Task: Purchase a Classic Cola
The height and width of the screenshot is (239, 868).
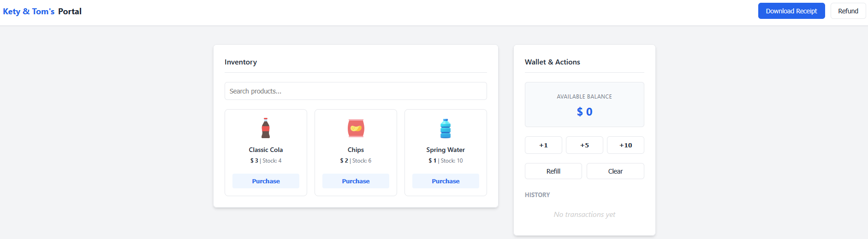Action: pyautogui.click(x=266, y=181)
